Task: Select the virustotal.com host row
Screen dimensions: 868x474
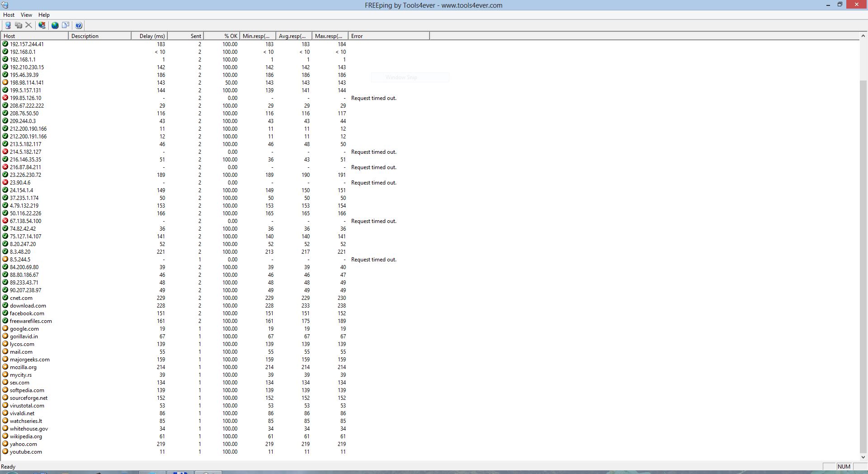Action: (215, 405)
